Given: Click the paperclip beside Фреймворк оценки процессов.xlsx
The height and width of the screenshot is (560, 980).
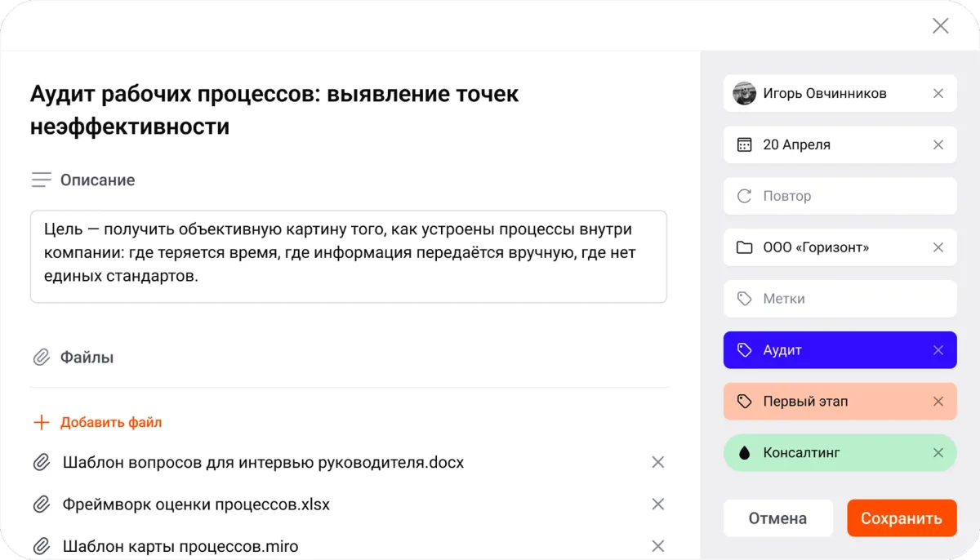Looking at the screenshot, I should pos(42,504).
